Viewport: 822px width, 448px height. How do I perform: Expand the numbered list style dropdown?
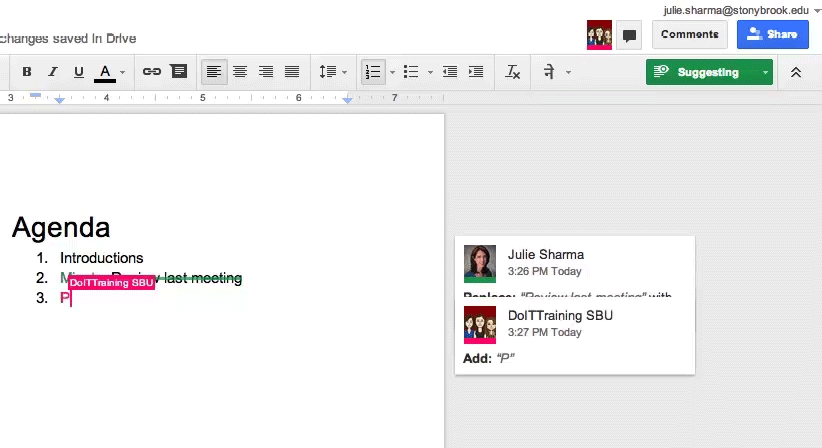pos(392,72)
